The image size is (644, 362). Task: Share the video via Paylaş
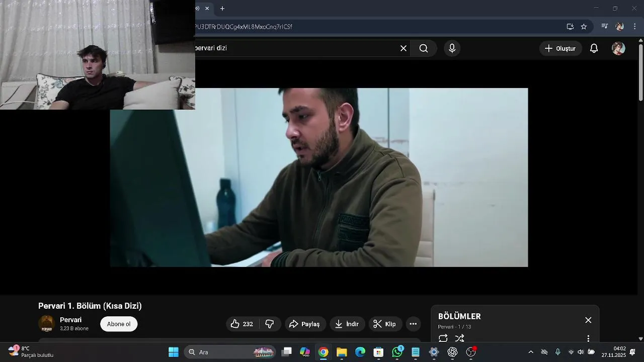[305, 324]
